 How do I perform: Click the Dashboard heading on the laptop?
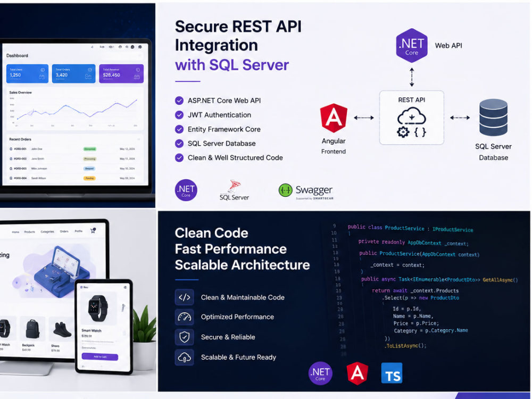pos(18,55)
